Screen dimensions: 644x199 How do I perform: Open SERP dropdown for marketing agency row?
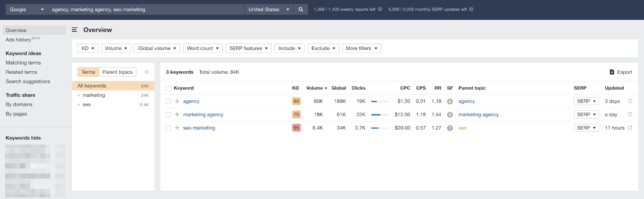(x=586, y=114)
